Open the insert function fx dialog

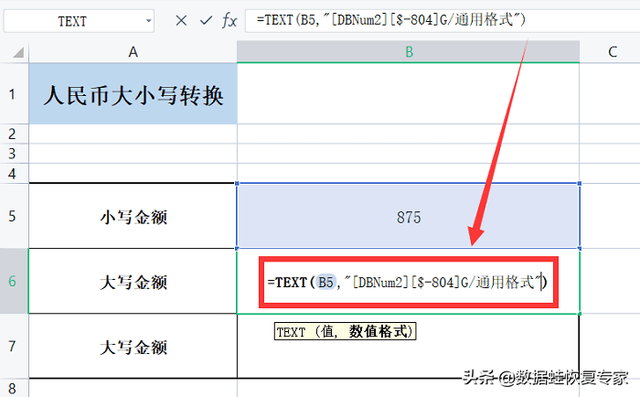tap(229, 20)
